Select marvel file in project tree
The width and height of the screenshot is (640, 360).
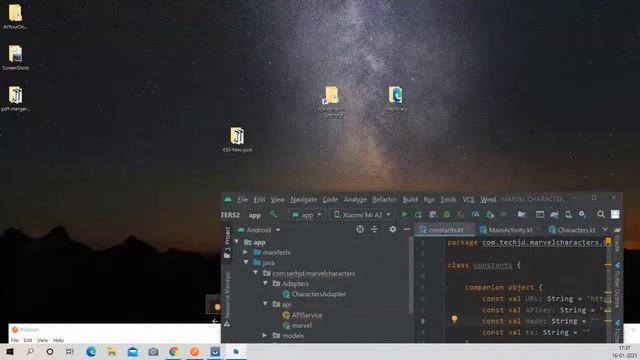tap(297, 325)
